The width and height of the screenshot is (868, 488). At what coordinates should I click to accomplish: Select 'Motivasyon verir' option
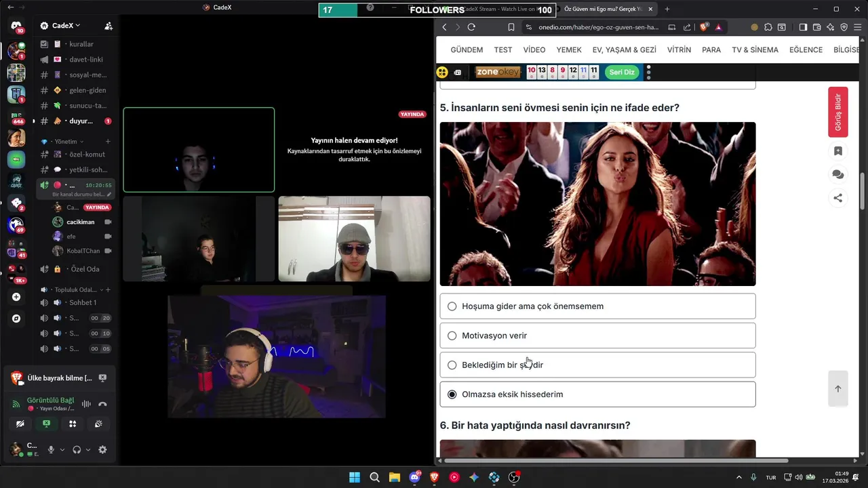[597, 335]
